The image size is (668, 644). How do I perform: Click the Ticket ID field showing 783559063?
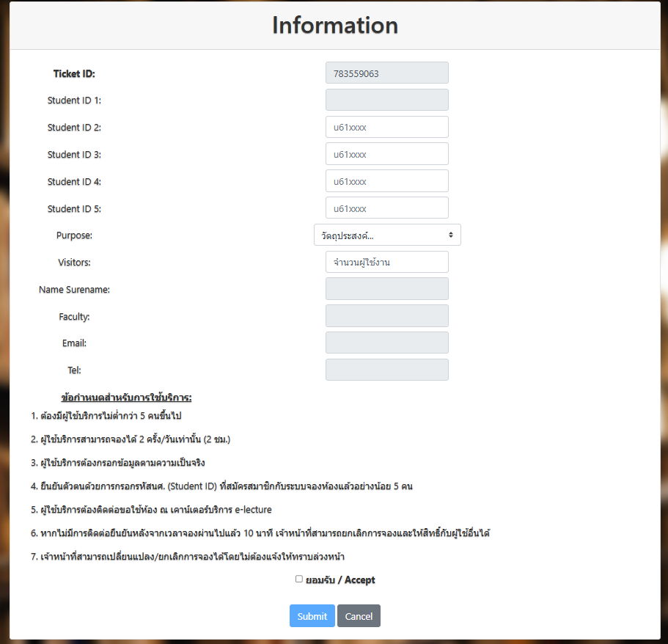click(x=386, y=73)
